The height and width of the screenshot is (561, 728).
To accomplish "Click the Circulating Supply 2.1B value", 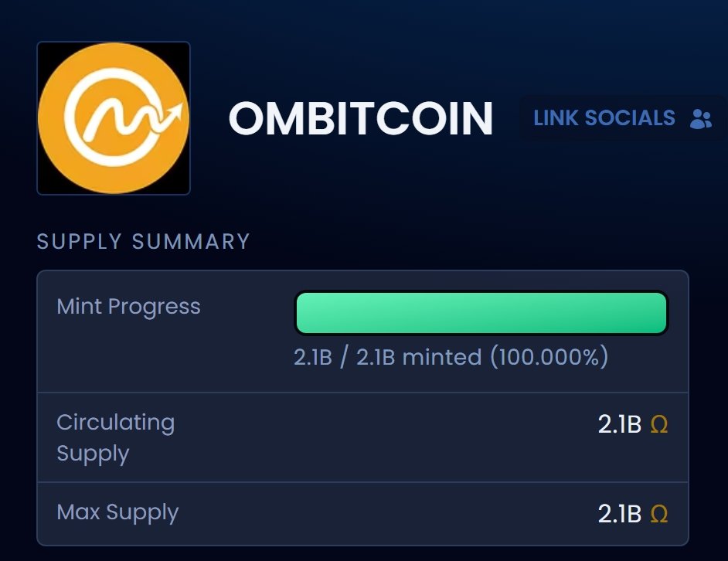I will pyautogui.click(x=620, y=425).
